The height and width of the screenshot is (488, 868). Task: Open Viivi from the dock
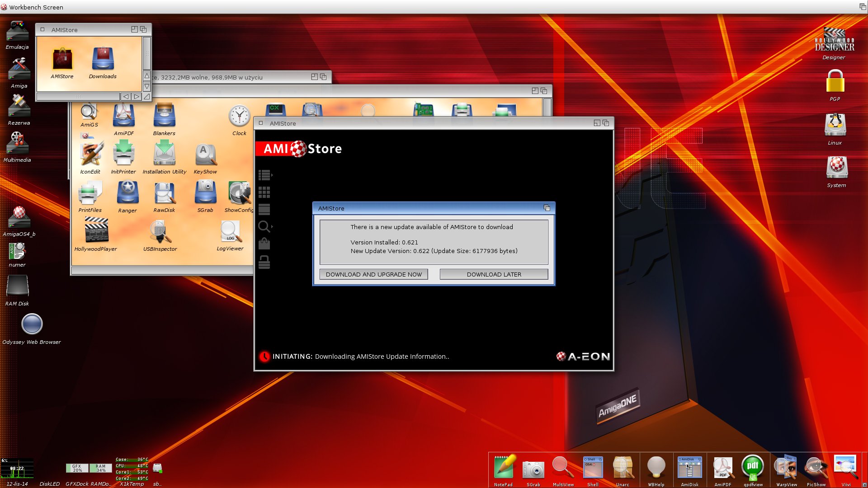pos(845,470)
